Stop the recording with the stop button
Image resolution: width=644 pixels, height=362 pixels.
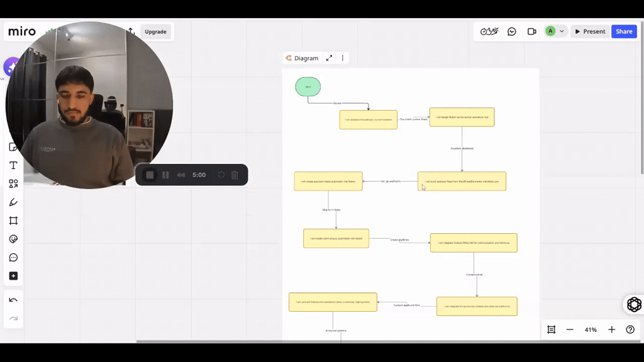(x=150, y=175)
